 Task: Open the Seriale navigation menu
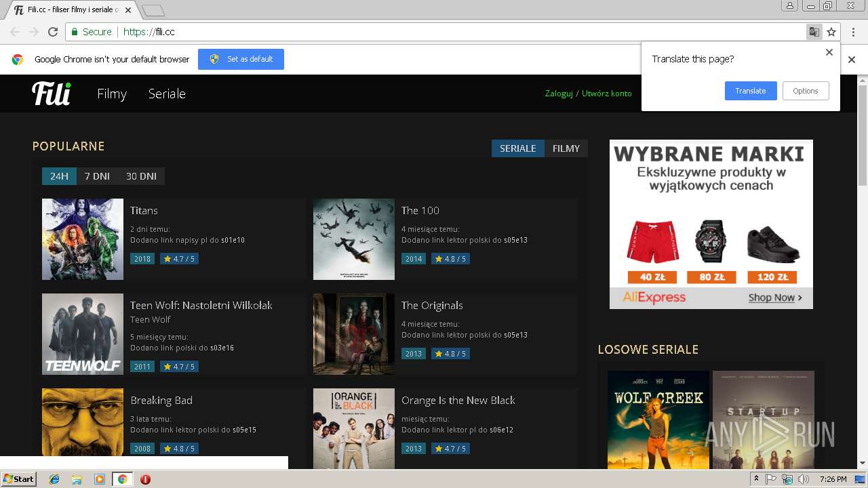pyautogui.click(x=167, y=94)
